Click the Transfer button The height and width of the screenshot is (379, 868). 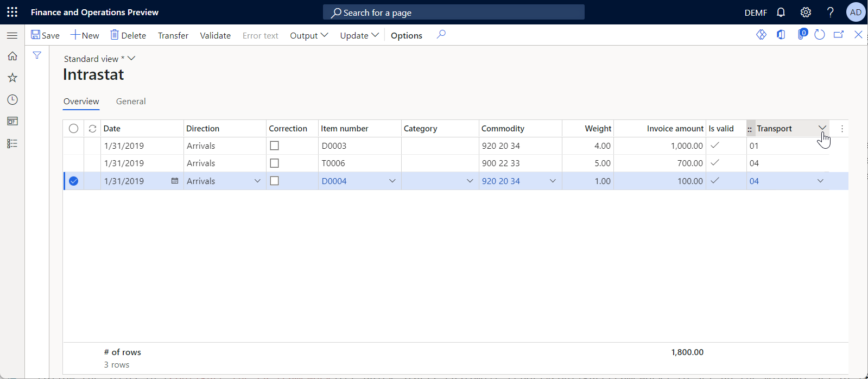point(173,35)
